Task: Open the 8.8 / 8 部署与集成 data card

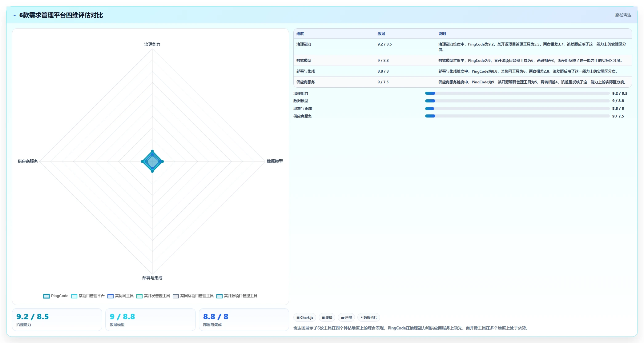Action: coord(244,320)
